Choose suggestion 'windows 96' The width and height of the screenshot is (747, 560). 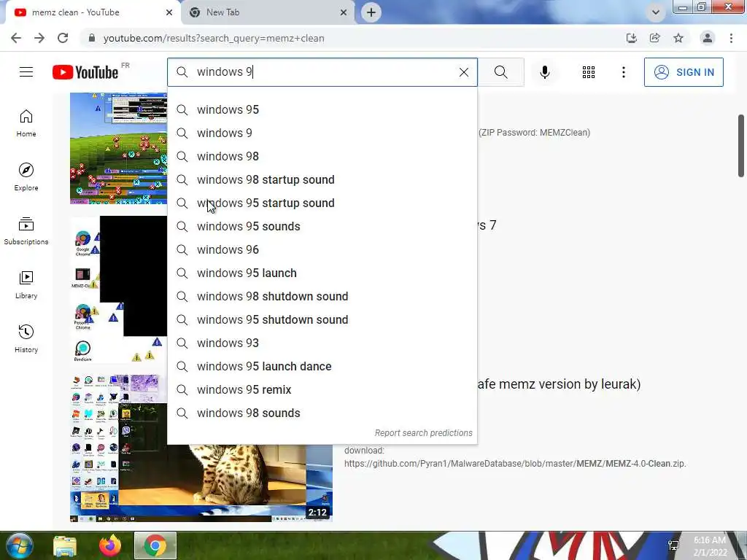coord(322,249)
